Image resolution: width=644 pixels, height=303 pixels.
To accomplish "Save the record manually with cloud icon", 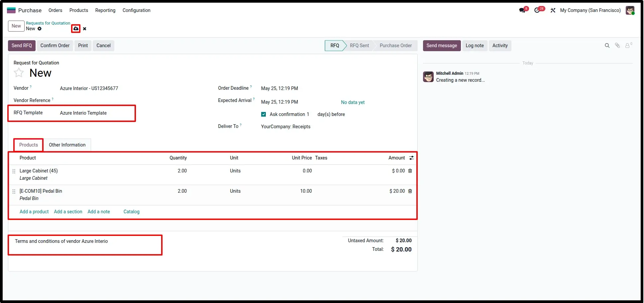I will tap(76, 29).
